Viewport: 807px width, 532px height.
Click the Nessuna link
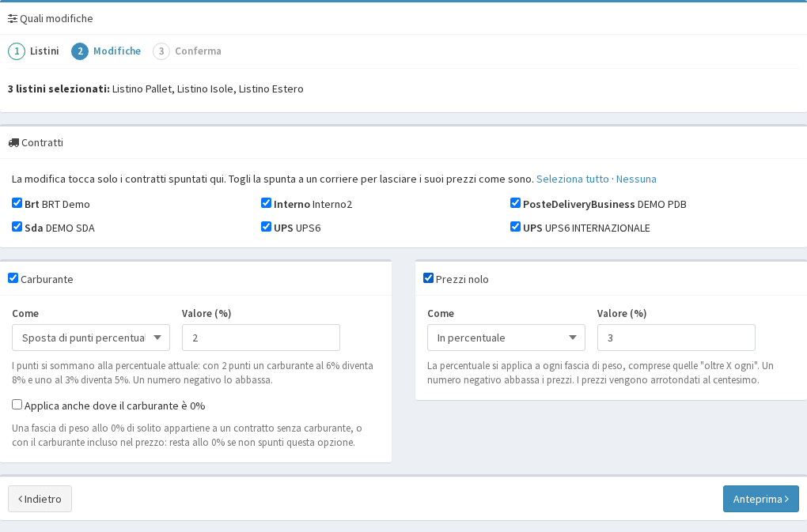[x=636, y=179]
